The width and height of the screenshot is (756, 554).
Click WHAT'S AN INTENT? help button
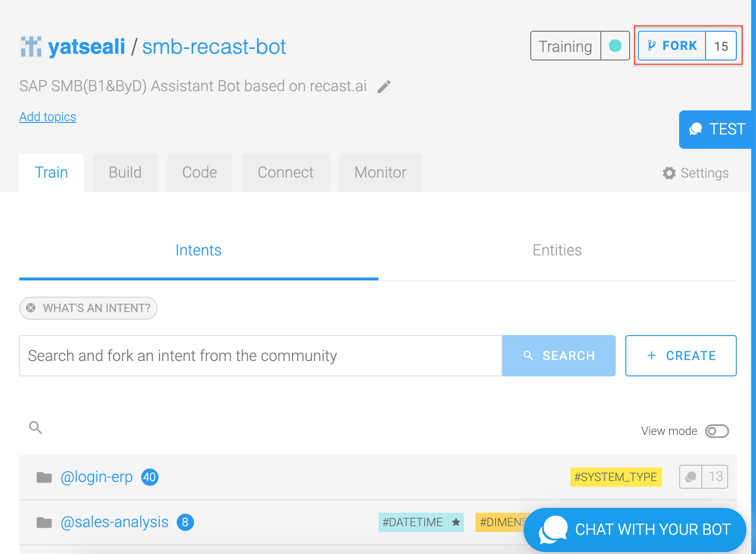pyautogui.click(x=88, y=308)
